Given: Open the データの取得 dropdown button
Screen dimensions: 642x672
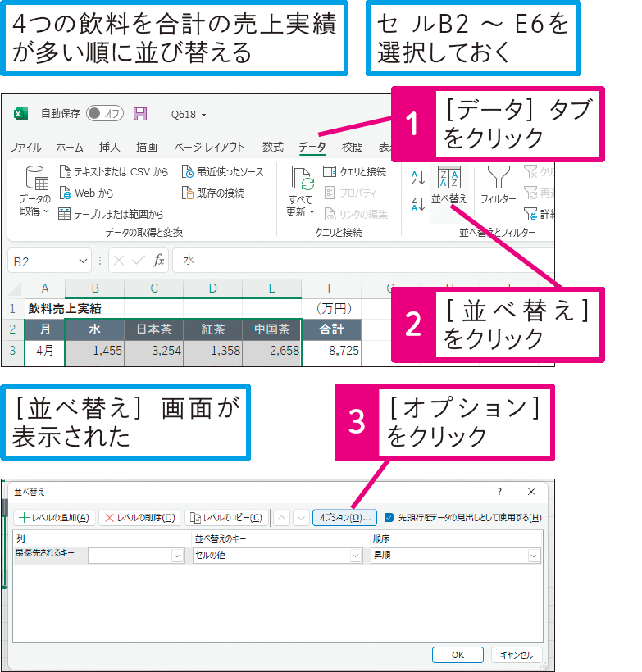Looking at the screenshot, I should tap(34, 191).
